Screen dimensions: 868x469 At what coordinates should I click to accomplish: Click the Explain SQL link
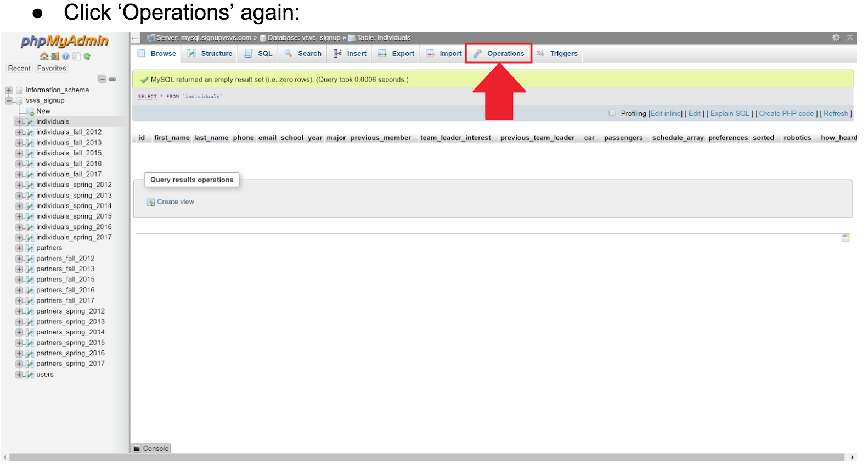(730, 114)
